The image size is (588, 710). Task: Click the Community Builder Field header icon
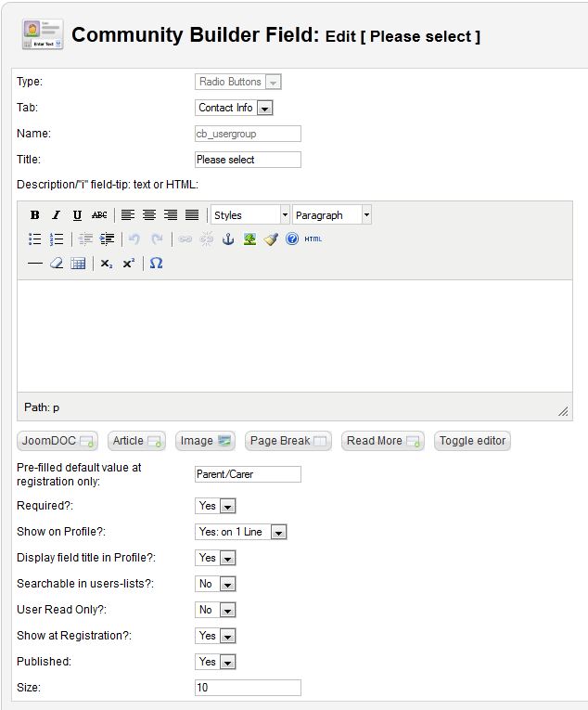43,34
